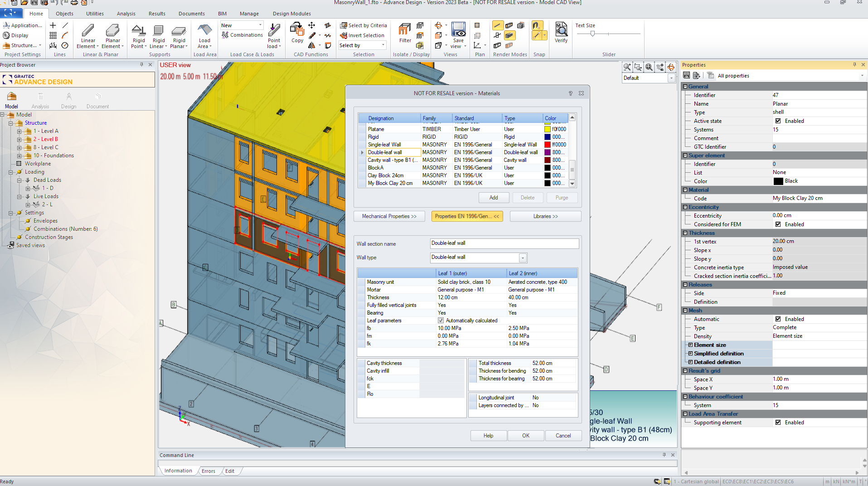The width and height of the screenshot is (868, 486).
Task: Click Cancel in Materials dialog
Action: [563, 436]
